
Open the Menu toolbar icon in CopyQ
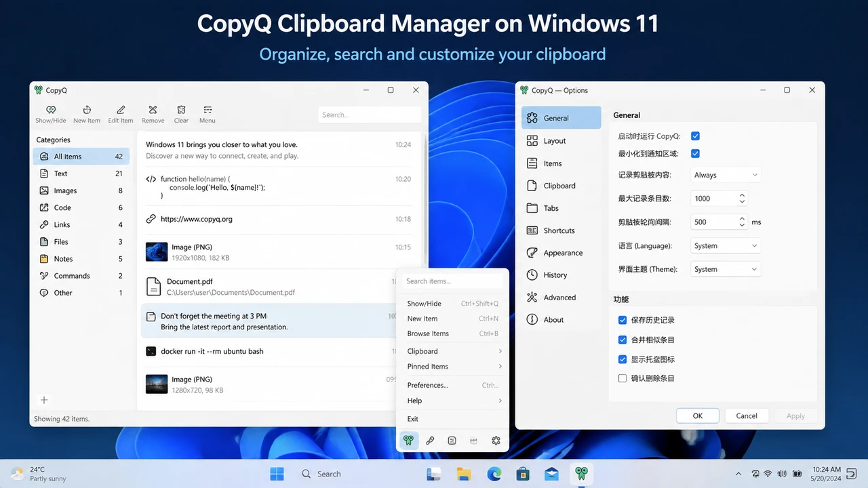click(208, 110)
